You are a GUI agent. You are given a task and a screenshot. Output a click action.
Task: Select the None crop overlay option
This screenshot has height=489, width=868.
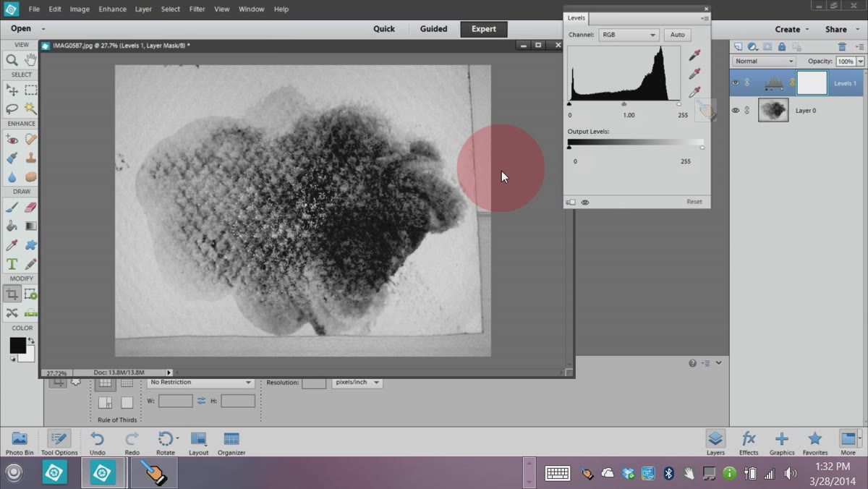(127, 402)
